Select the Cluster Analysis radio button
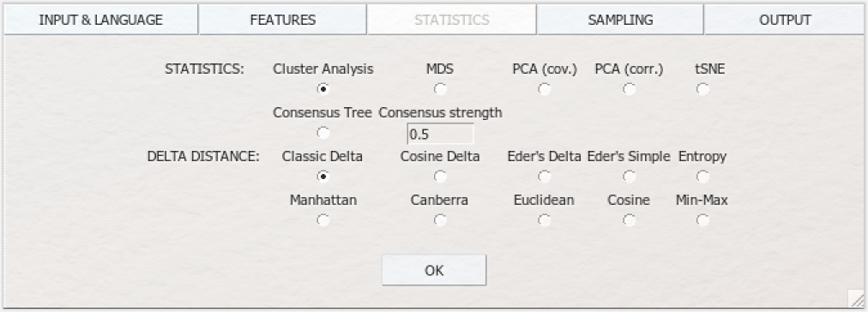Viewport: 868px width, 312px height. 323,89
